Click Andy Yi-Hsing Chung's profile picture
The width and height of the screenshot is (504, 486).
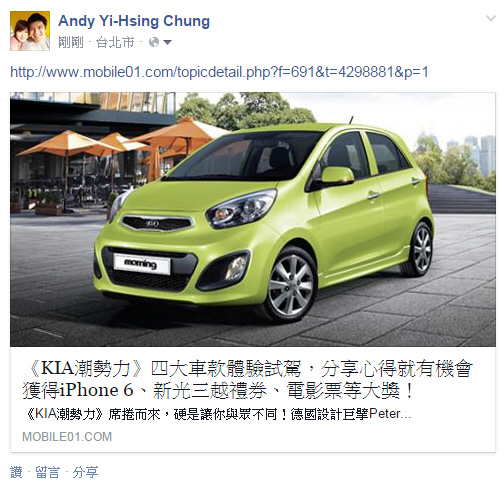point(30,31)
